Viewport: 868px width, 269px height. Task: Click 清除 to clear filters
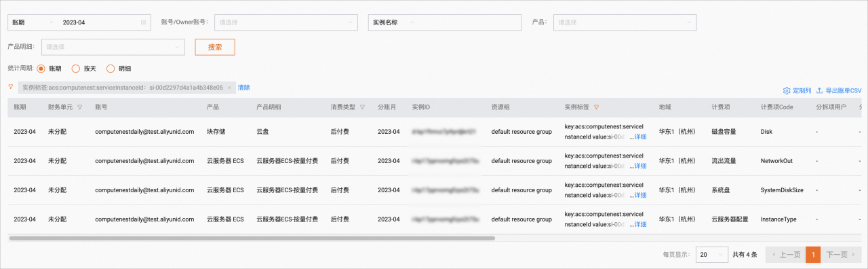click(x=243, y=88)
